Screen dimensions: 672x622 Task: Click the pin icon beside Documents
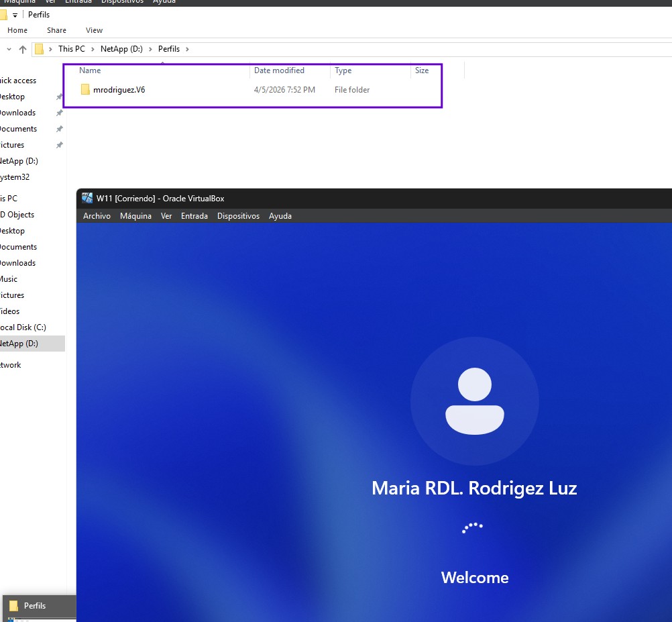click(59, 129)
